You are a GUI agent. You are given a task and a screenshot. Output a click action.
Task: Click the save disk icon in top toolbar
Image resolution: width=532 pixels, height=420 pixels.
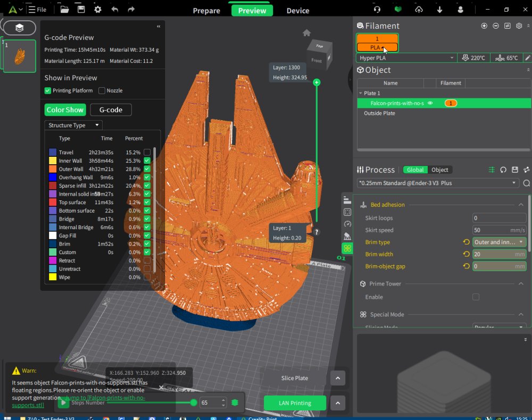pos(81,10)
